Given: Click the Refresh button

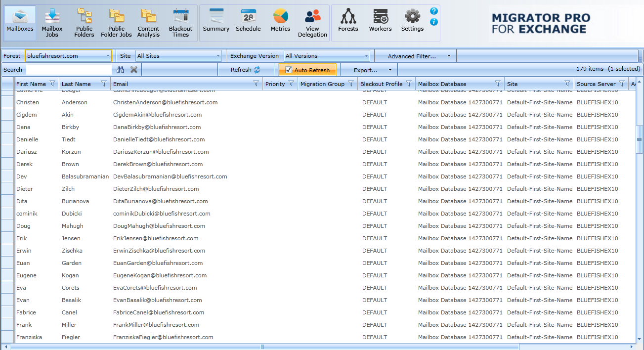Looking at the screenshot, I should (x=246, y=70).
